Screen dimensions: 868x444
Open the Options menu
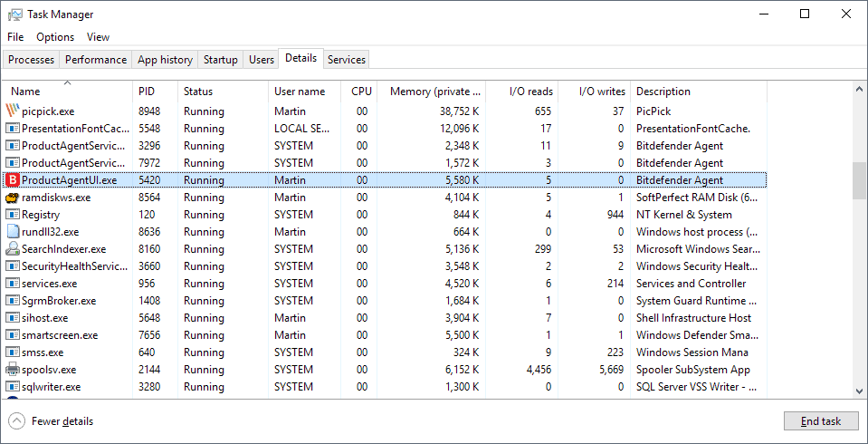[x=55, y=37]
